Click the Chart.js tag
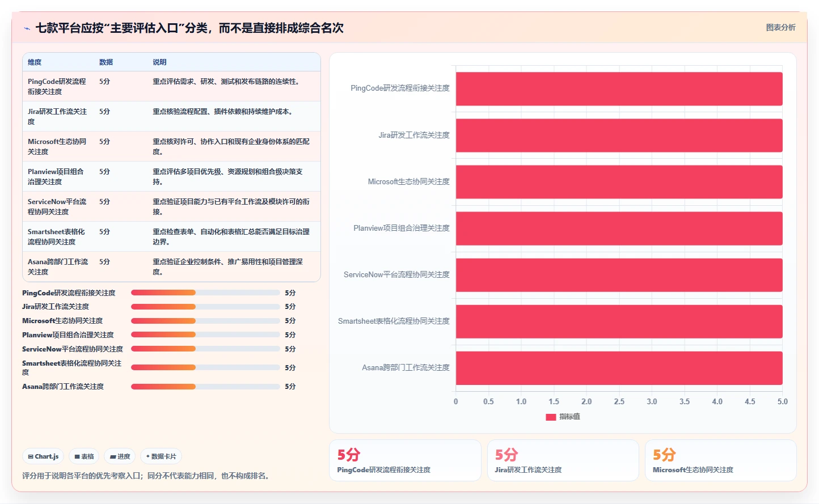The image size is (819, 504). pyautogui.click(x=43, y=456)
